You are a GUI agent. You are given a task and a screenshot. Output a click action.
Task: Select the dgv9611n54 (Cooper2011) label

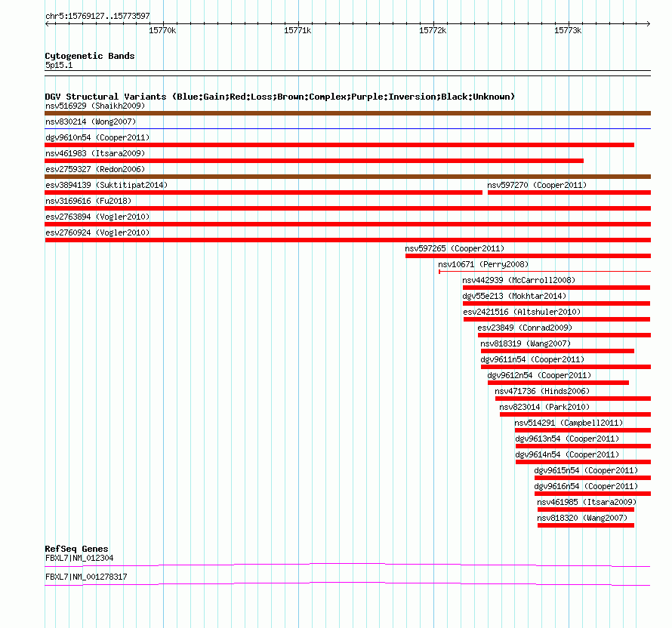[532, 359]
